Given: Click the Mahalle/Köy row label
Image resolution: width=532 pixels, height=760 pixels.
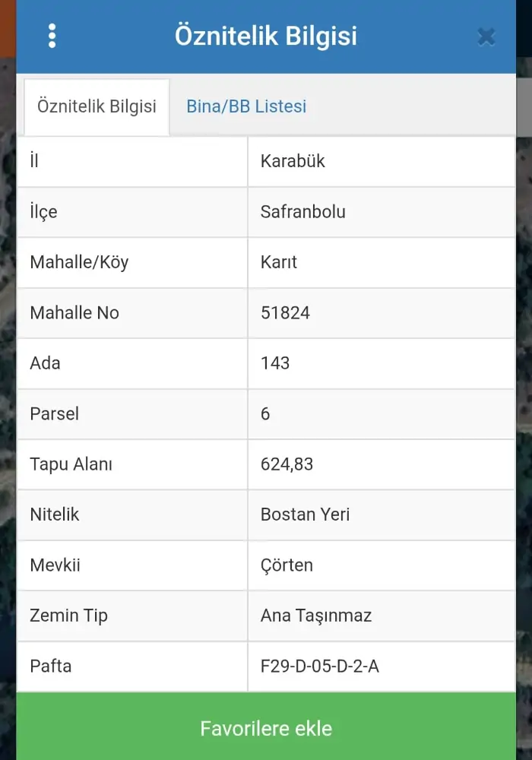Looking at the screenshot, I should tap(79, 262).
